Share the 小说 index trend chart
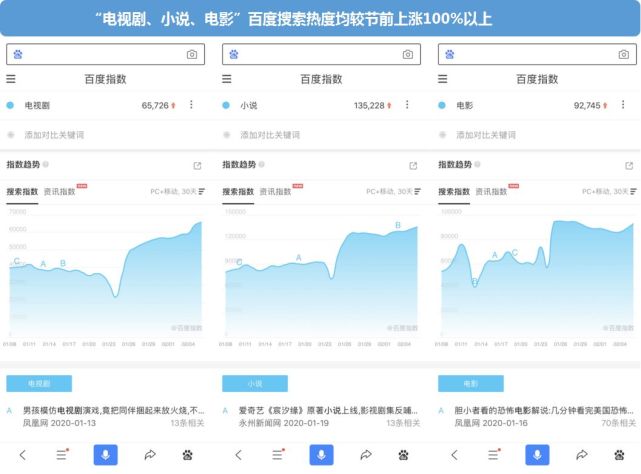Screen dimensions: 641x474 point(413,166)
